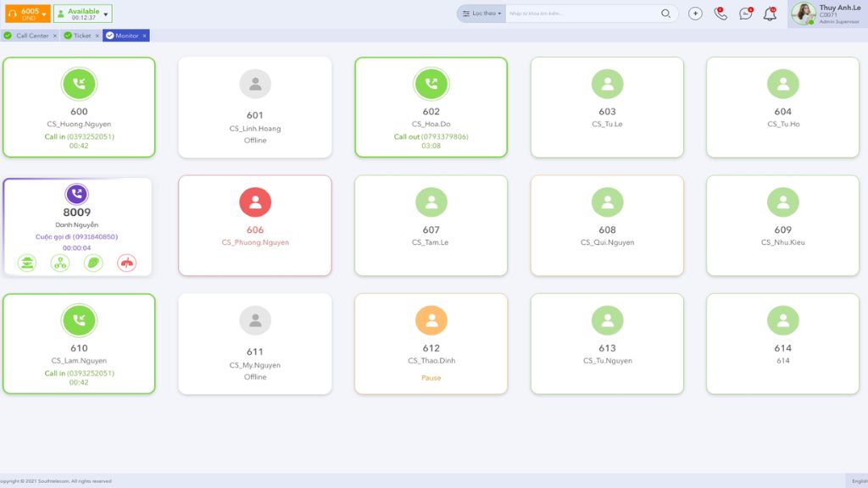The image size is (868, 488).
Task: Click the conference join icon on 8009 card
Action: tap(60, 263)
